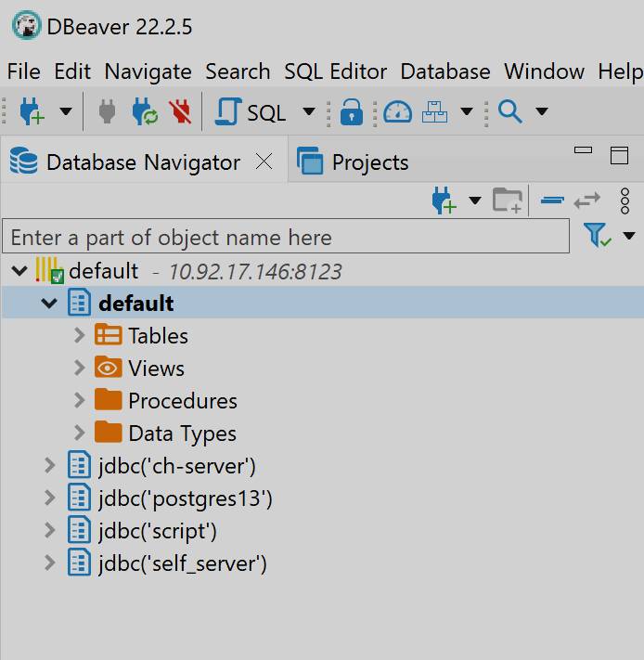Screen dimensions: 644x660
Task: Expand the Data Types folder
Action: click(80, 433)
